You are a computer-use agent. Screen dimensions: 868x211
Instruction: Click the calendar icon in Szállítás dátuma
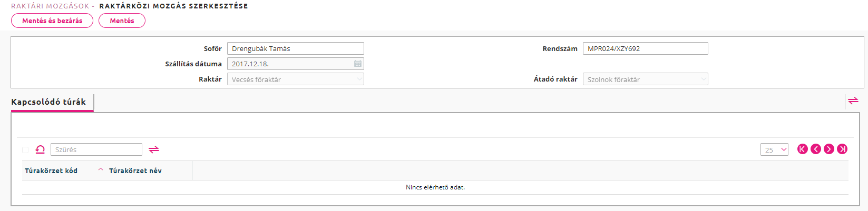pyautogui.click(x=358, y=64)
